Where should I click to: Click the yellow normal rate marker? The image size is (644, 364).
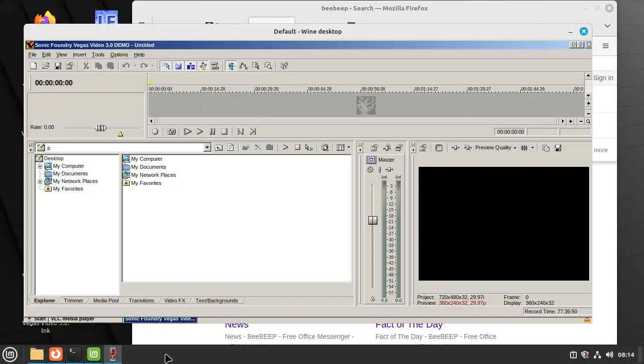click(120, 134)
